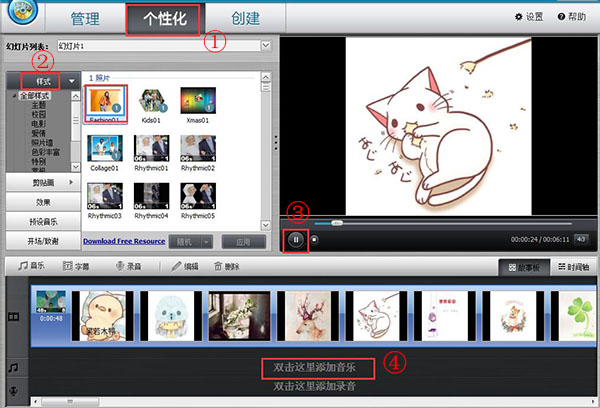This screenshot has width=600, height=408.
Task: Delete the selected slide with the 删除 button
Action: pyautogui.click(x=227, y=266)
